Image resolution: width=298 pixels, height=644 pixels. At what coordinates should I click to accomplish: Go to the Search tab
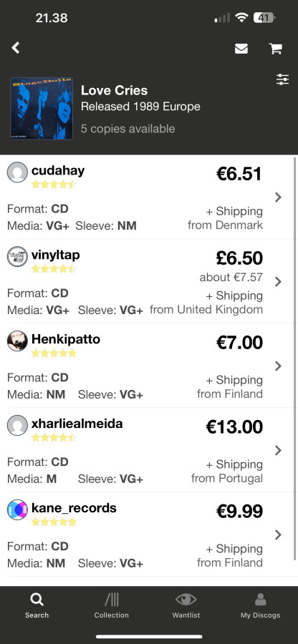pos(37,605)
